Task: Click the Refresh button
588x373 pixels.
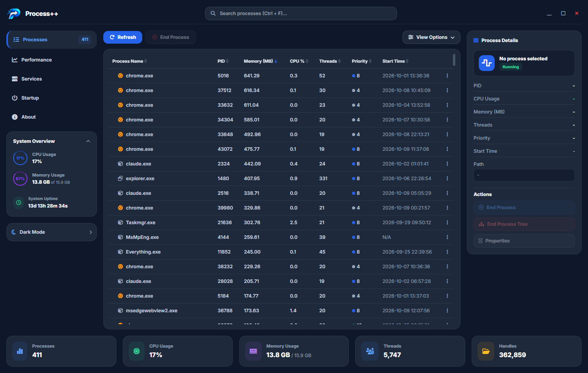Action: click(x=123, y=37)
